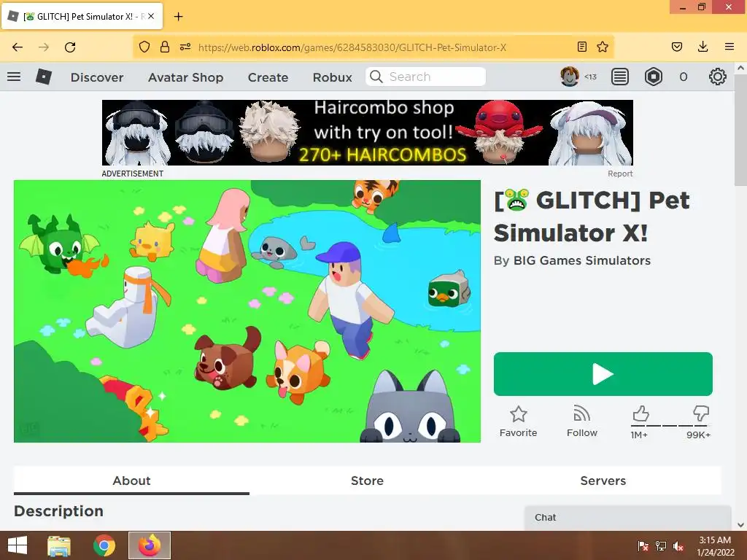Open the user avatar profile
The height and width of the screenshot is (560, 747).
point(569,77)
